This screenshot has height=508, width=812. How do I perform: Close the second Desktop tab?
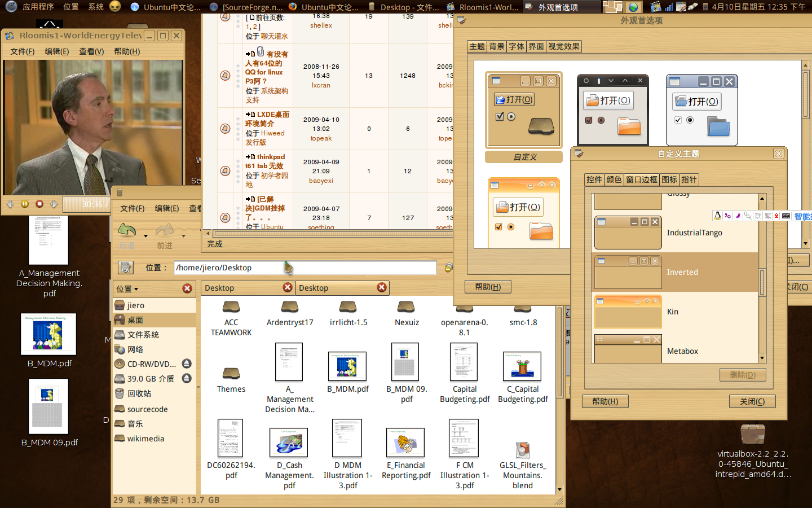pyautogui.click(x=382, y=287)
